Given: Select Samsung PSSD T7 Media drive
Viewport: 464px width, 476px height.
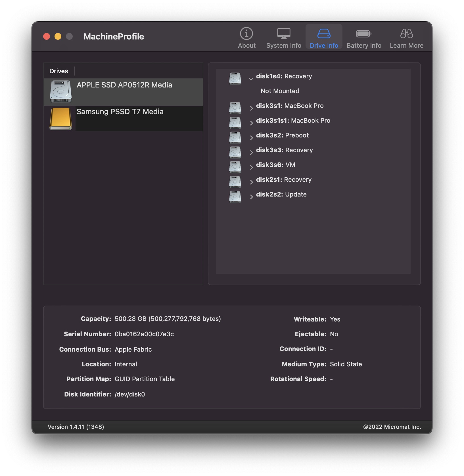Looking at the screenshot, I should [123, 119].
